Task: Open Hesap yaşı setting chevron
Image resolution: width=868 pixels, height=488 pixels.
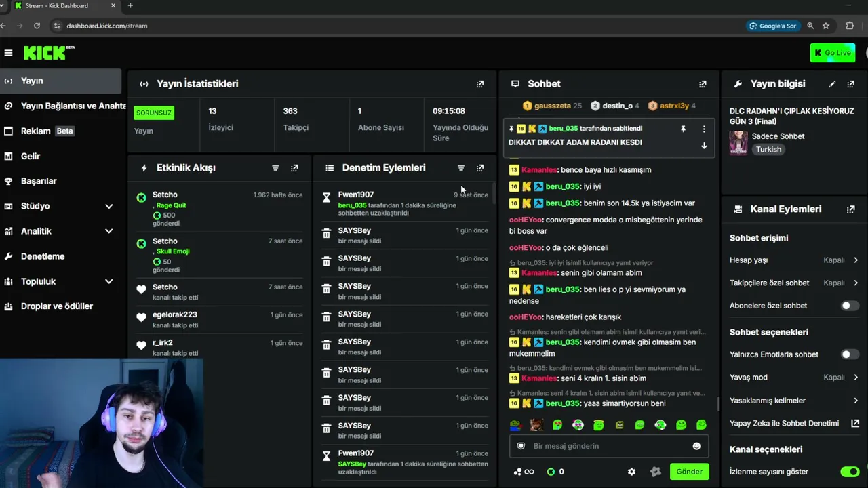Action: pyautogui.click(x=856, y=260)
